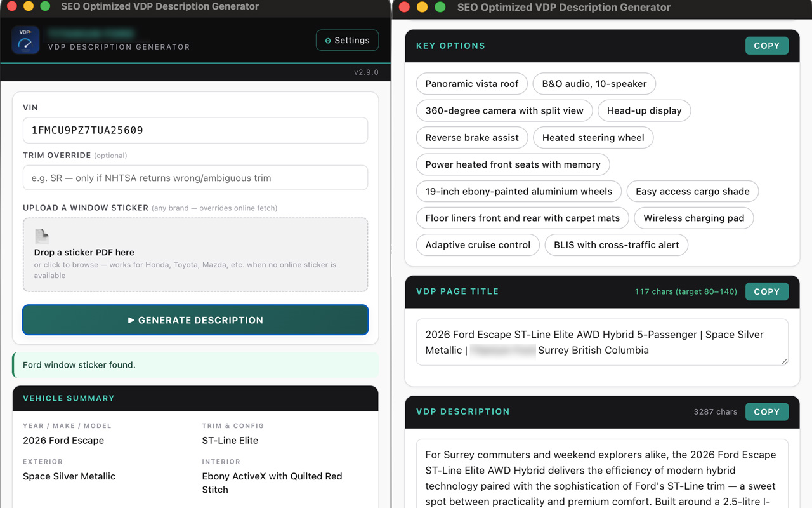Open Settings in the left window
Image resolution: width=812 pixels, height=508 pixels.
pyautogui.click(x=347, y=41)
